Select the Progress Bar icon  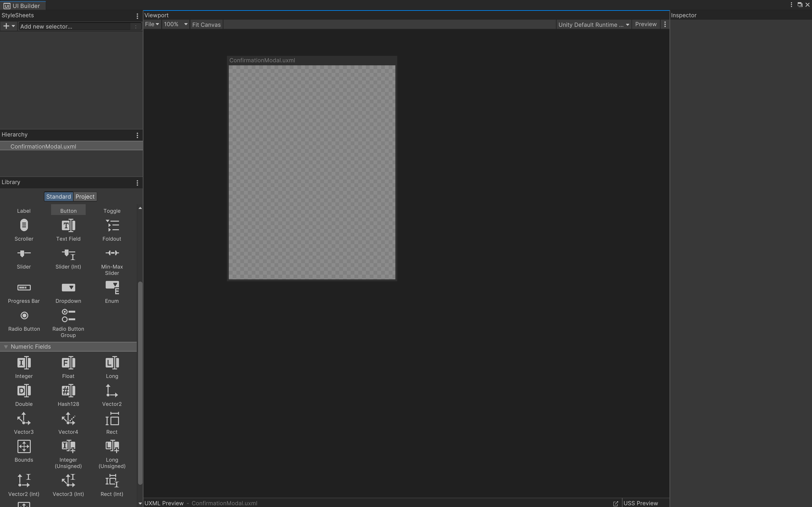[x=24, y=288]
